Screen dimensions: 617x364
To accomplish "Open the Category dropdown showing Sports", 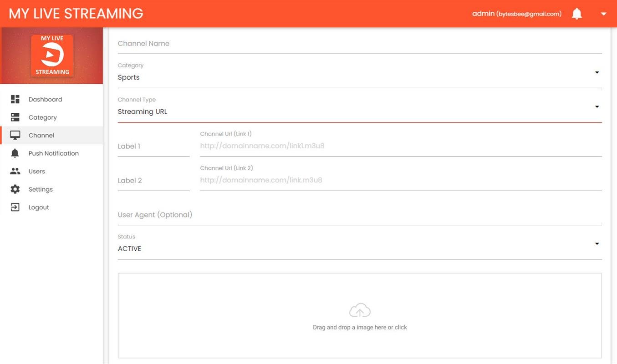I will [597, 72].
